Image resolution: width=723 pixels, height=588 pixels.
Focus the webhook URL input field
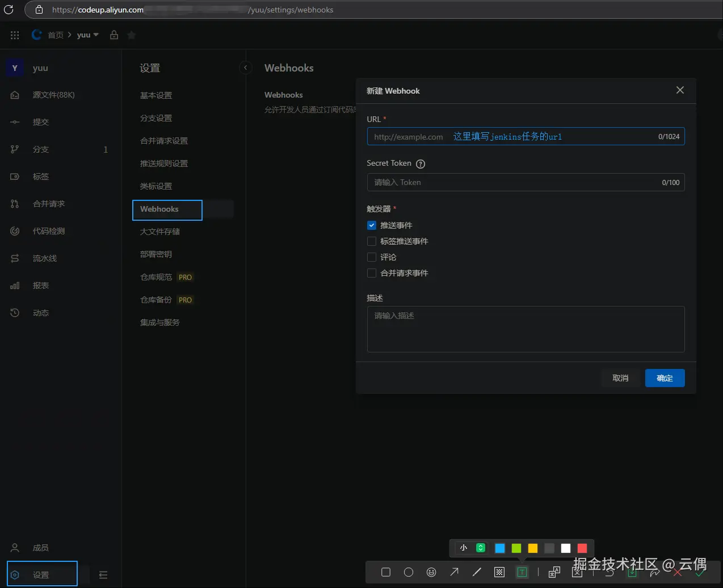point(526,136)
